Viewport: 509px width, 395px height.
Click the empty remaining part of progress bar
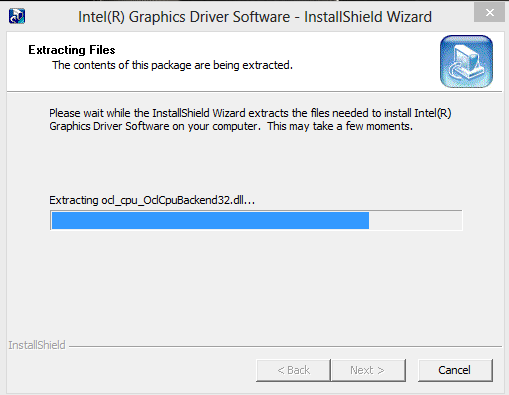coord(415,220)
